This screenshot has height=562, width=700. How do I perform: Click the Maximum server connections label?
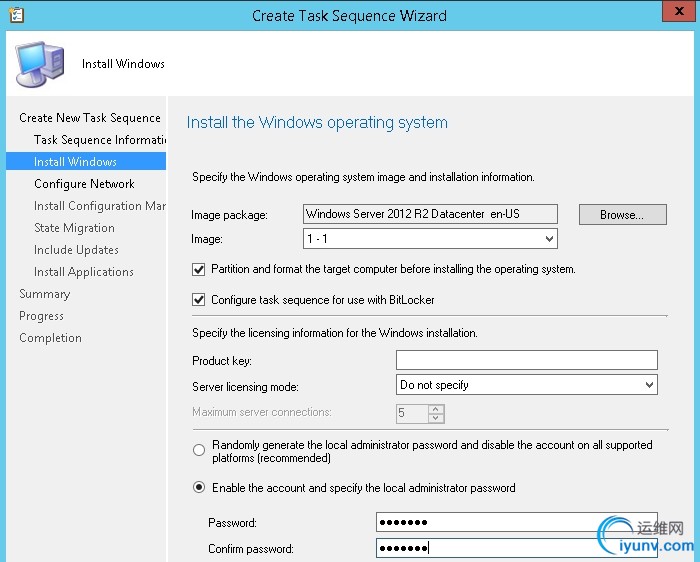pyautogui.click(x=262, y=412)
